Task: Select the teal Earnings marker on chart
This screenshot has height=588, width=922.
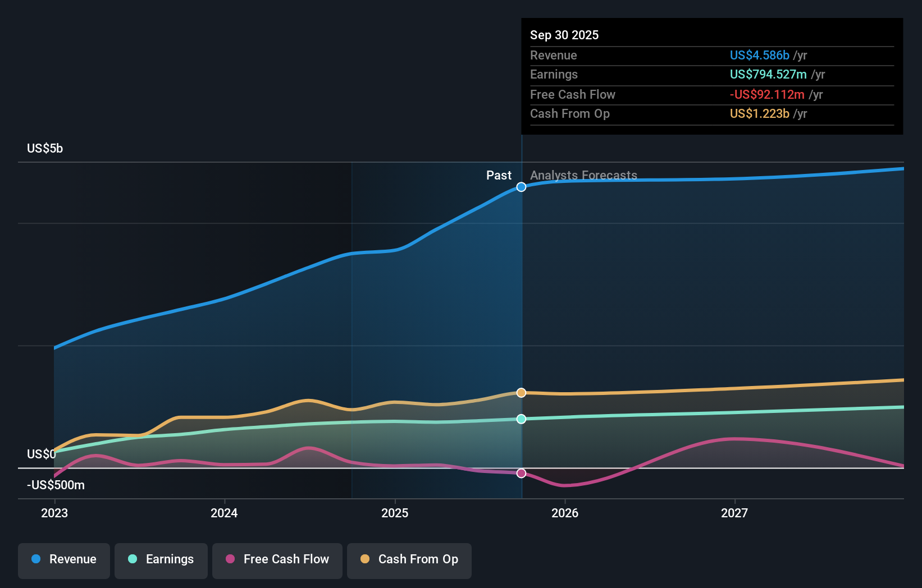Action: 522,418
